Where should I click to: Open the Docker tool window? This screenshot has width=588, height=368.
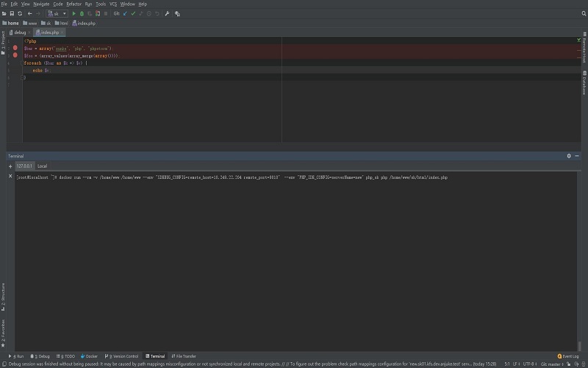point(90,356)
